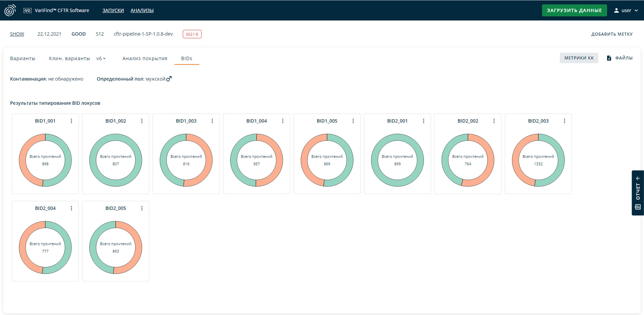The image size is (644, 315).
Task: Click the МЕТРИКИ КК button
Action: [579, 58]
